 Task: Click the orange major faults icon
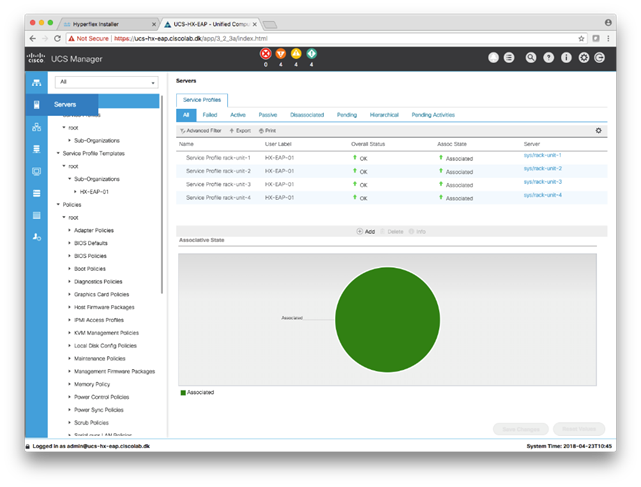[280, 54]
